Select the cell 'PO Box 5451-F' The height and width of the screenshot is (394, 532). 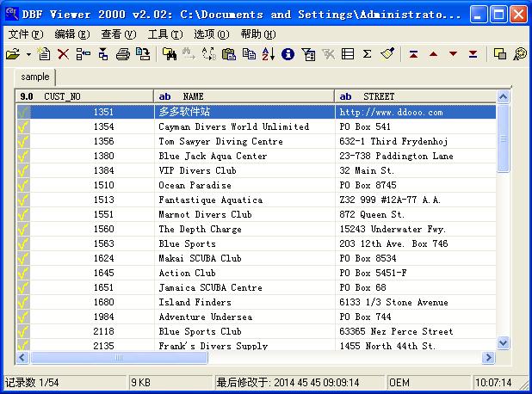click(x=416, y=273)
